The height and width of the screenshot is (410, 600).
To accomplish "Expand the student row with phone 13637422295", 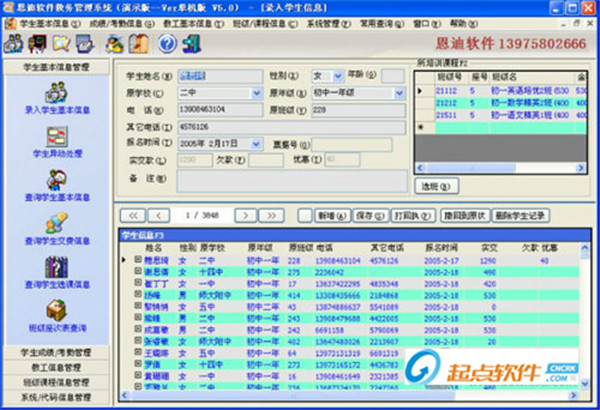I will 138,283.
